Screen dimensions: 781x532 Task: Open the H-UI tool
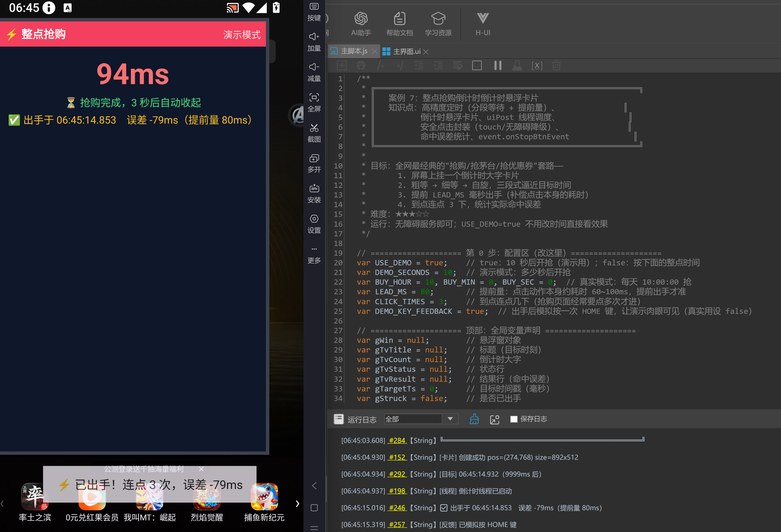tap(483, 23)
